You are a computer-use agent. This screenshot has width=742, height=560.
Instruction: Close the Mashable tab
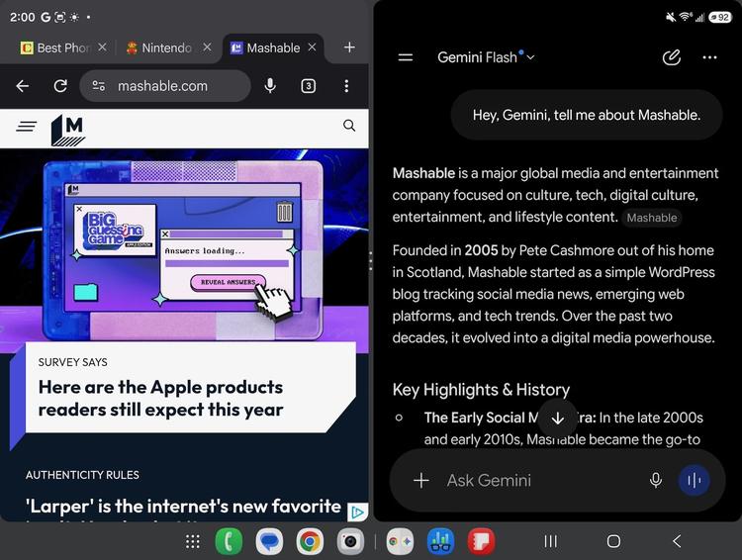click(x=312, y=47)
